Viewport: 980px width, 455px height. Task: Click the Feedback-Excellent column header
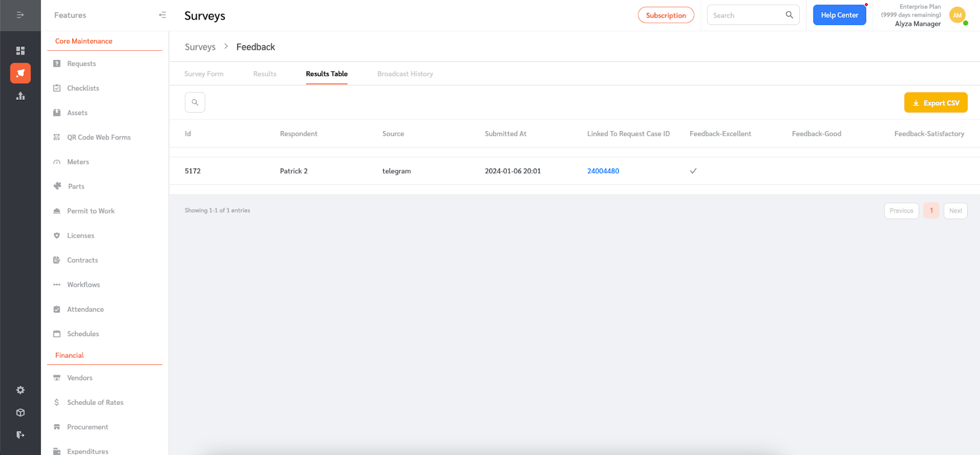(720, 133)
